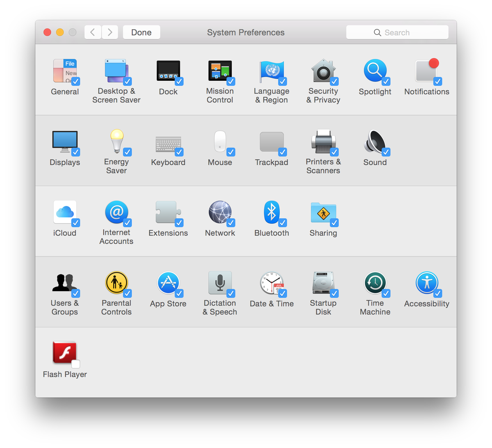This screenshot has height=448, width=492.
Task: Toggle the Startup Disk checkbox
Action: click(334, 293)
